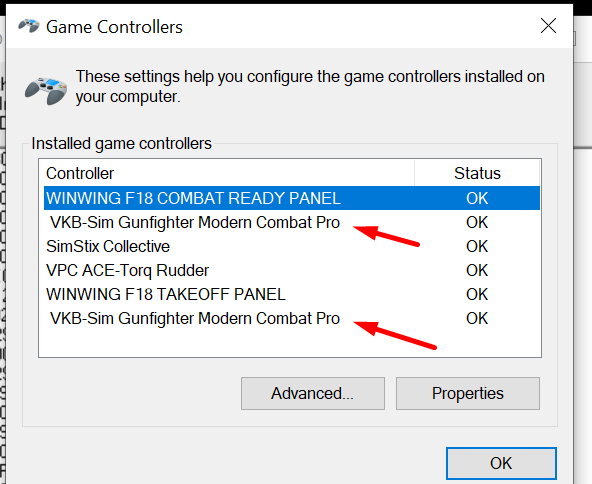This screenshot has width=592, height=484.
Task: Confirm with the OK button
Action: coord(501,463)
